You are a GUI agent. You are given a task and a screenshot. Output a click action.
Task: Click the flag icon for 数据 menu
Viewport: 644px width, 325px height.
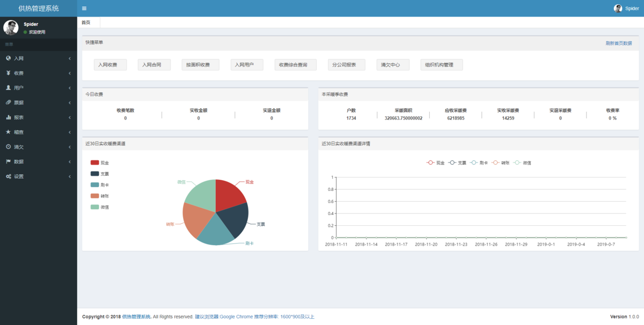pyautogui.click(x=8, y=161)
